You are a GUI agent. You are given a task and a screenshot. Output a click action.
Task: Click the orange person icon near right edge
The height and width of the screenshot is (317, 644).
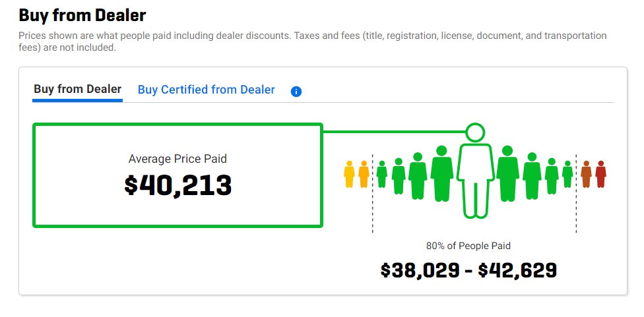586,175
